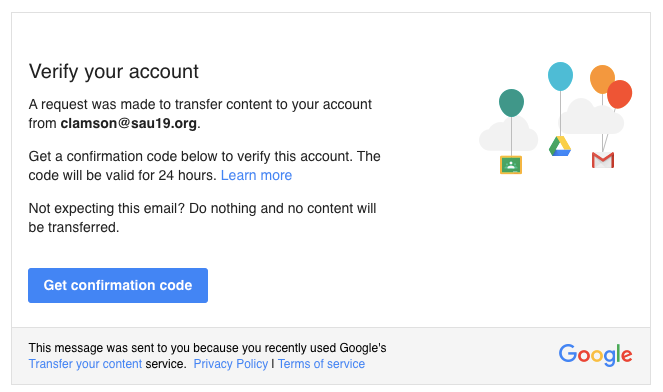Click the Gmail envelope icon
This screenshot has height=392, width=663.
(603, 160)
